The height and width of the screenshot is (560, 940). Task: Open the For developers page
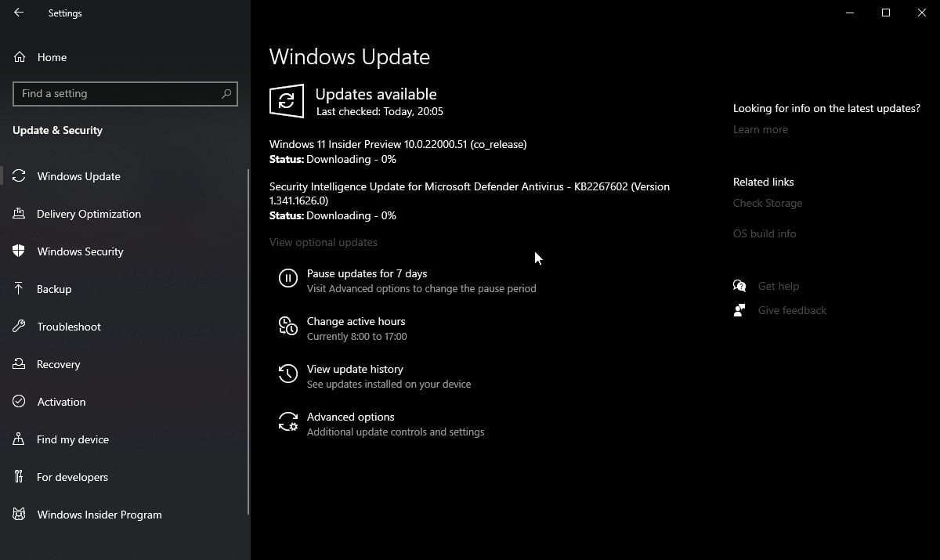pyautogui.click(x=125, y=477)
